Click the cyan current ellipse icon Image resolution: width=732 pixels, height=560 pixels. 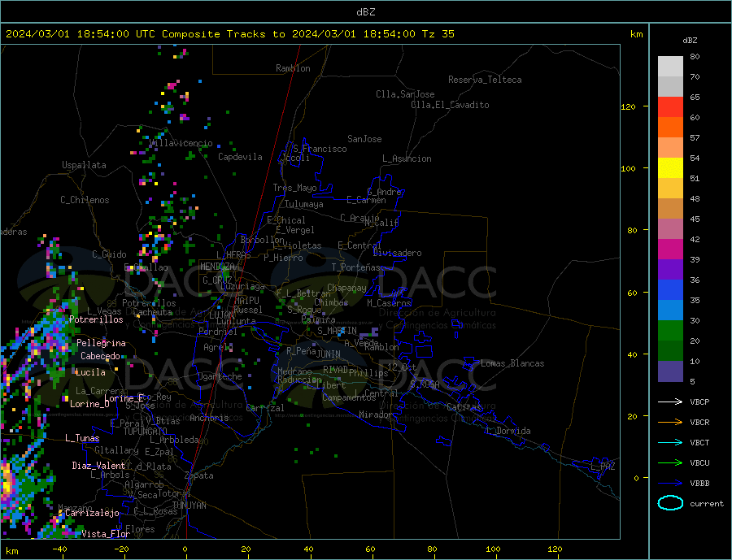(x=670, y=503)
